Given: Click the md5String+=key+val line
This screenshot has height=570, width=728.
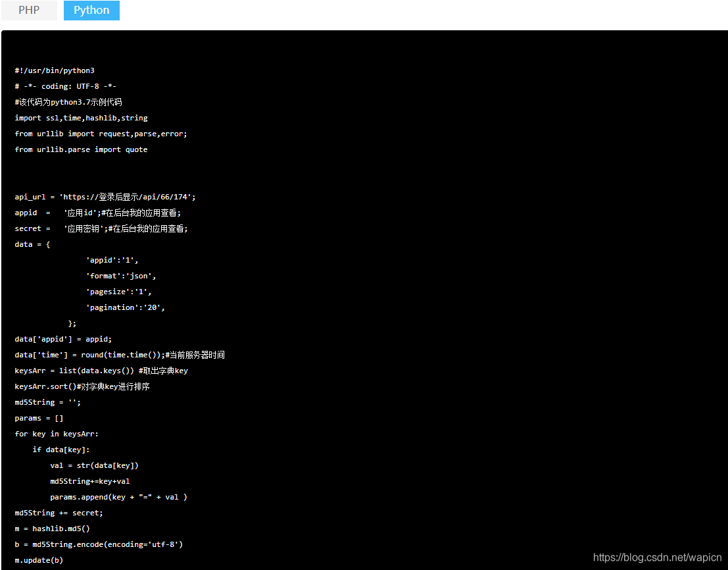Looking at the screenshot, I should (x=90, y=481).
